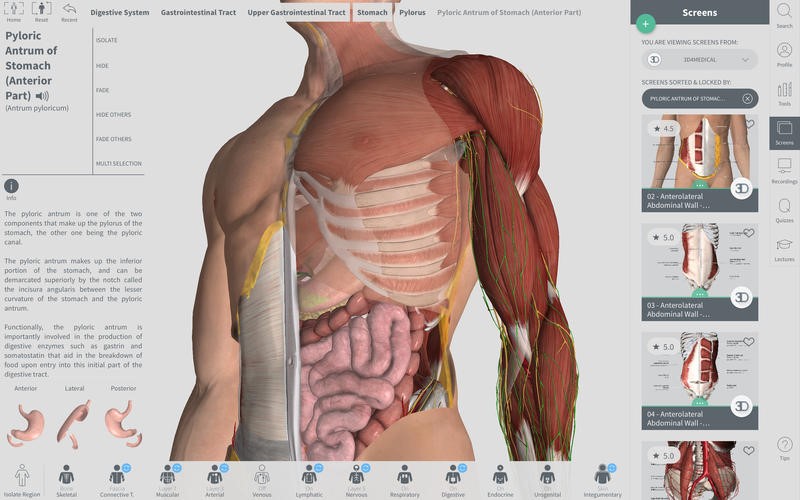The height and width of the screenshot is (500, 800).
Task: Click the Hide option
Action: (x=102, y=66)
